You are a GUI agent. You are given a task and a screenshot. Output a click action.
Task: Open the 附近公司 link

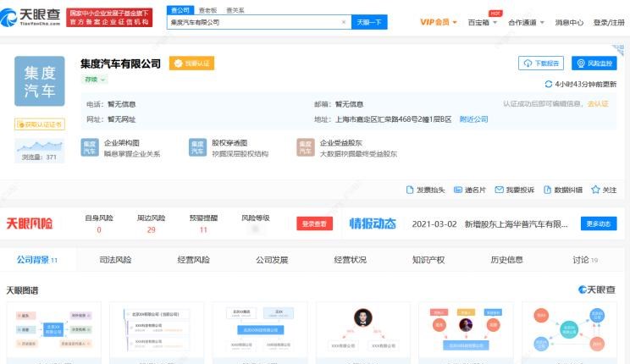pyautogui.click(x=473, y=119)
